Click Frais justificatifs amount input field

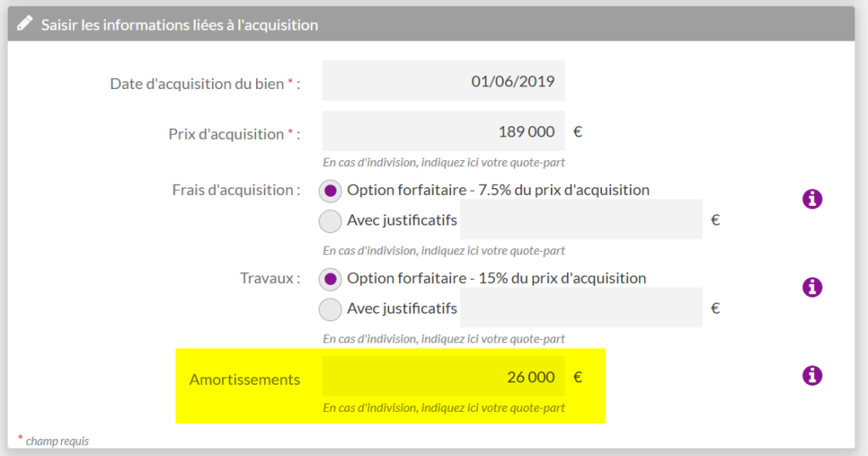pos(581,220)
